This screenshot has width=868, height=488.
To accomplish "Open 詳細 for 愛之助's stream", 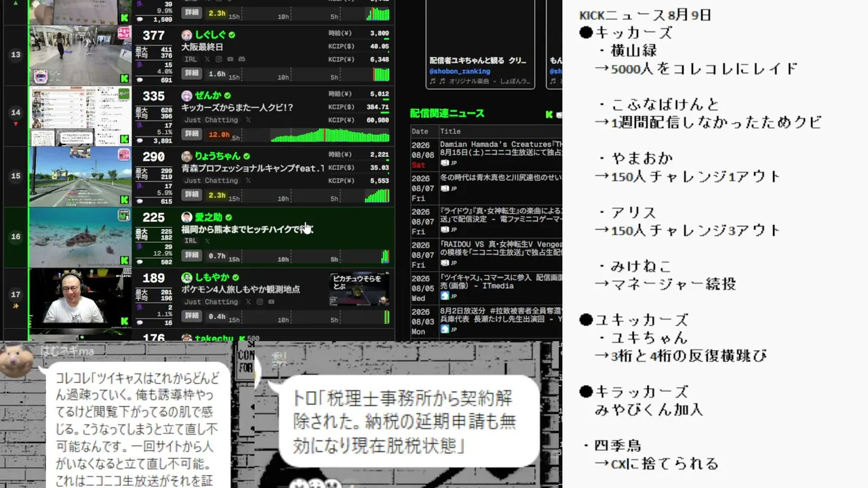I will [x=192, y=256].
